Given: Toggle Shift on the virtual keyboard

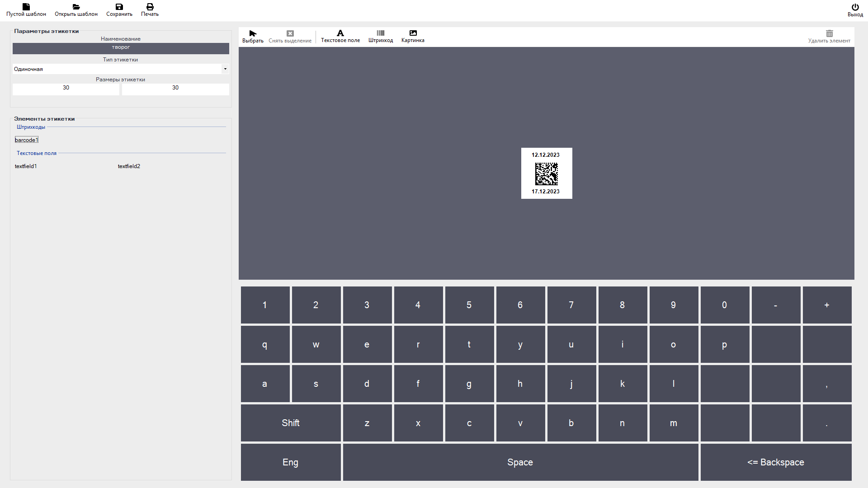Looking at the screenshot, I should pos(291,423).
